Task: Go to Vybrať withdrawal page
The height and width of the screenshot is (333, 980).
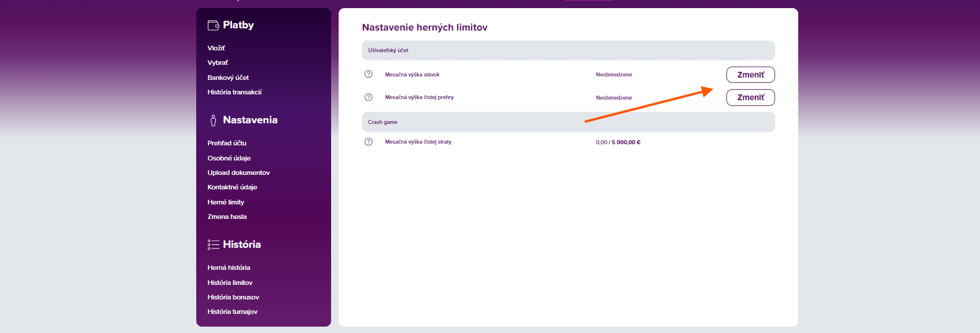Action: click(x=218, y=63)
